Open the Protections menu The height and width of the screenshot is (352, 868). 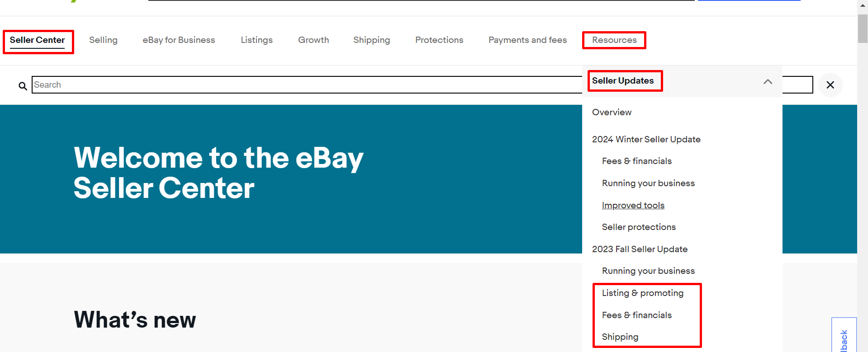point(439,40)
